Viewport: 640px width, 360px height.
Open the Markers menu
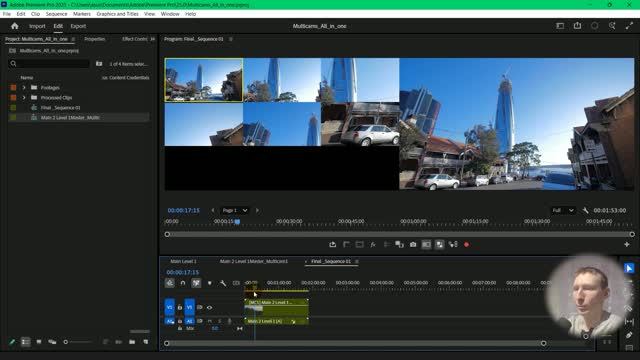point(82,14)
